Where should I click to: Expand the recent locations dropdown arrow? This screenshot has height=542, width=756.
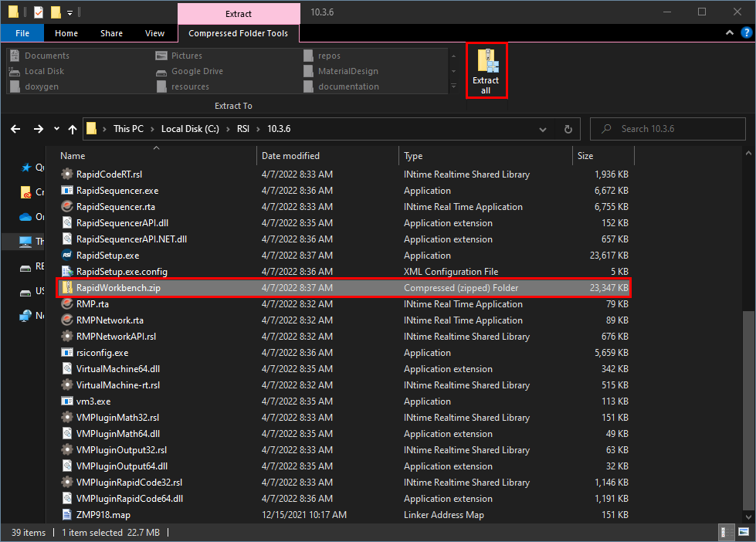(55, 130)
